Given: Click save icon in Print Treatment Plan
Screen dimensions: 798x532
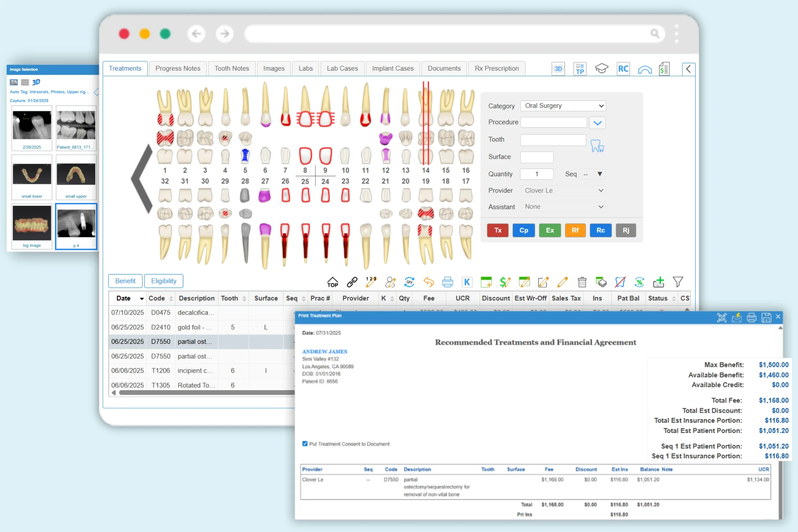Looking at the screenshot, I should [766, 318].
